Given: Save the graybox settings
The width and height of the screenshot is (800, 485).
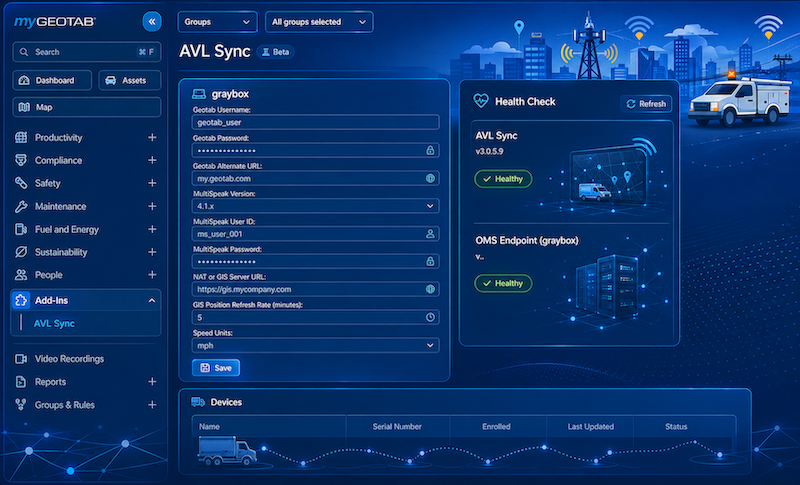Looking at the screenshot, I should [216, 368].
